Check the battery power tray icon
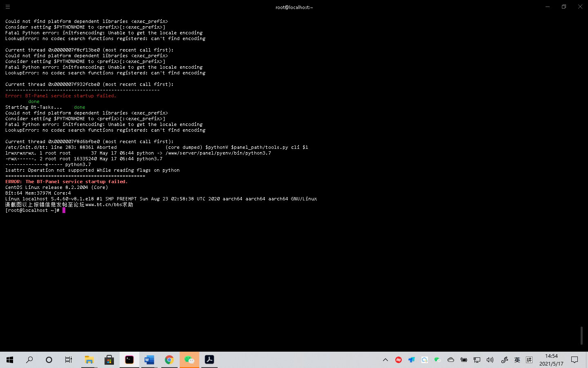The height and width of the screenshot is (368, 588). pos(464,360)
